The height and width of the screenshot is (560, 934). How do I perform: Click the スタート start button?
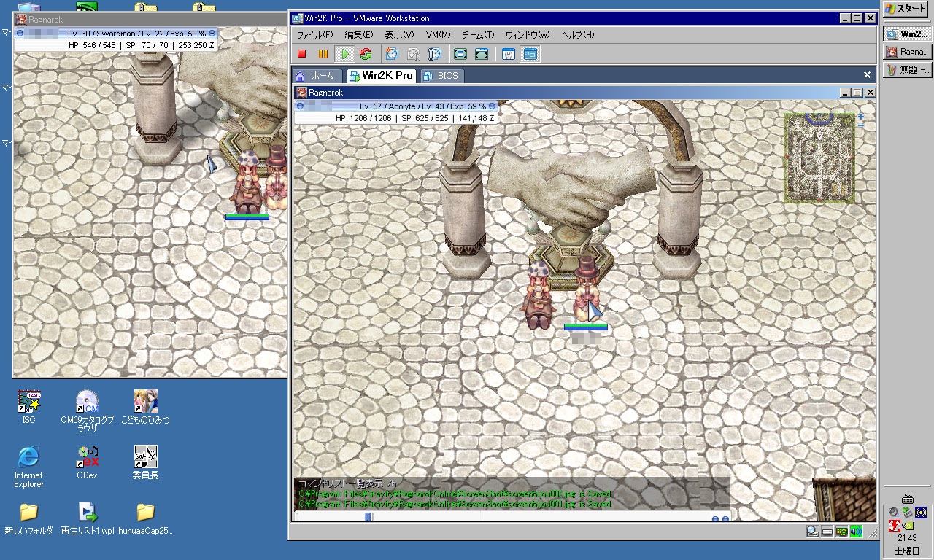click(x=907, y=9)
